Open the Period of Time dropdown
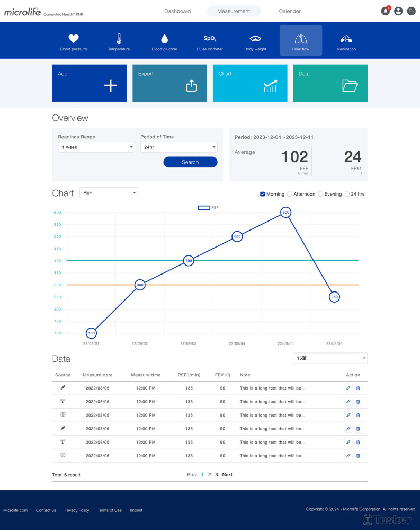The width and height of the screenshot is (420, 530). pyautogui.click(x=178, y=147)
